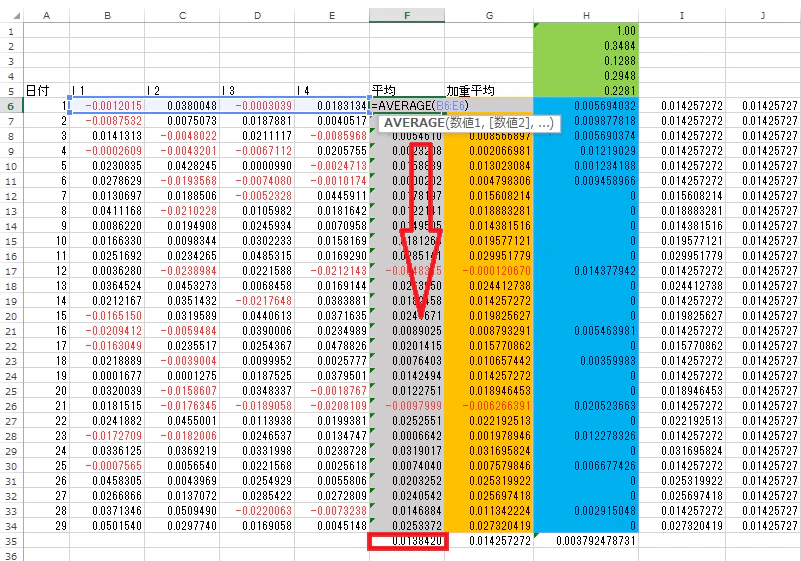801x561 pixels.
Task: Click AVERAGE function name in tooltip
Action: tap(414, 123)
